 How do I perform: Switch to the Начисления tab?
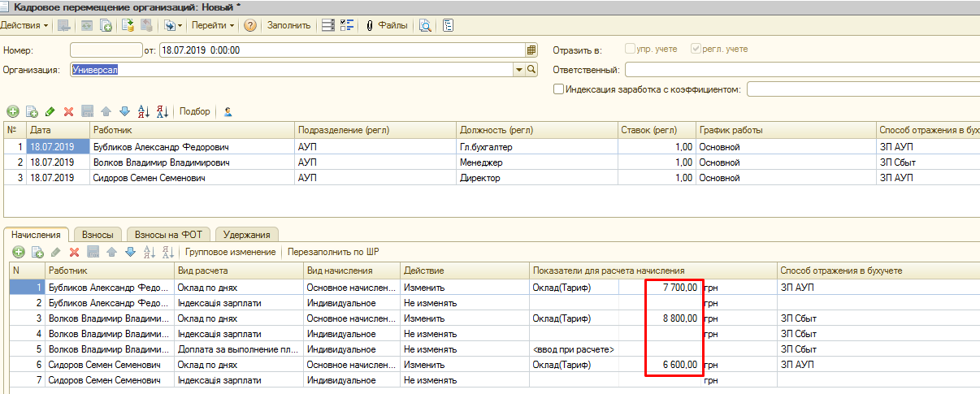point(37,234)
